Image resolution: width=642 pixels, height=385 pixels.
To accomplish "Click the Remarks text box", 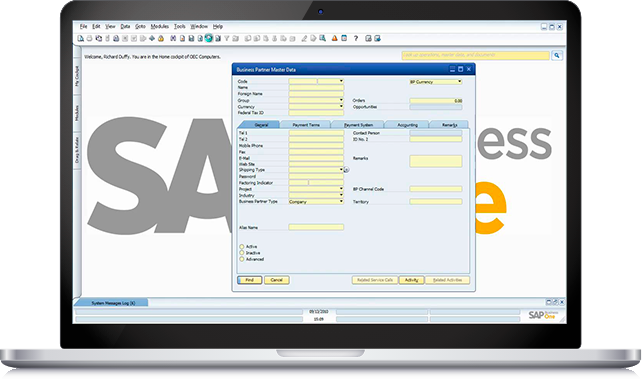I will [x=436, y=161].
